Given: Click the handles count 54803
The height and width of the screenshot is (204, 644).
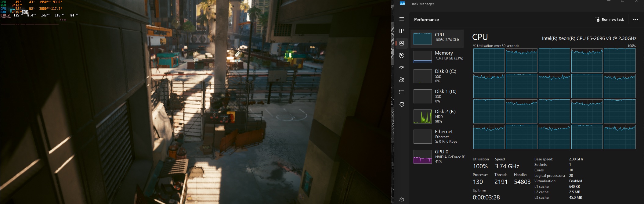Looking at the screenshot, I should [x=522, y=182].
